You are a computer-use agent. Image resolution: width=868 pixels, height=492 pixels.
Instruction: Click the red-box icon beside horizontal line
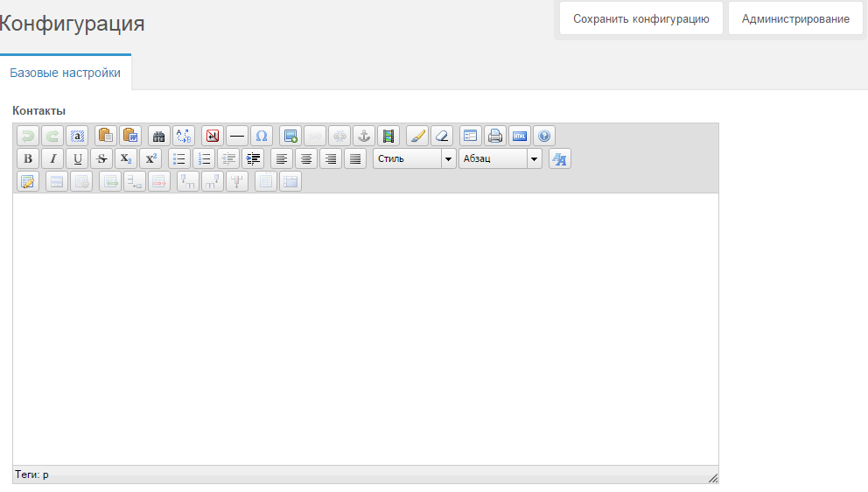click(x=213, y=136)
